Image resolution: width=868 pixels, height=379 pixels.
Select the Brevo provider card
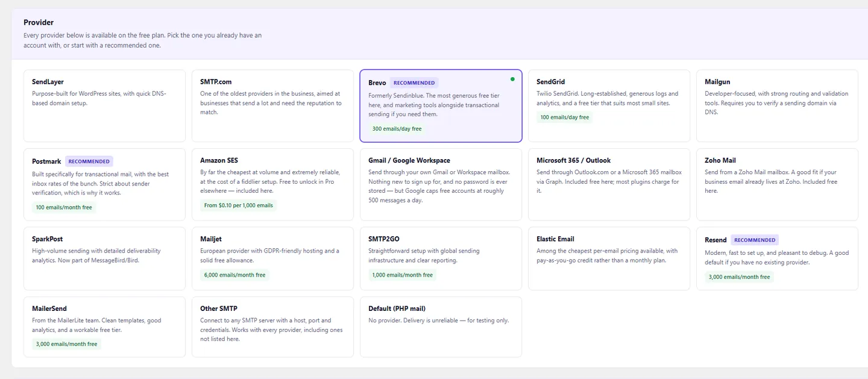click(441, 106)
